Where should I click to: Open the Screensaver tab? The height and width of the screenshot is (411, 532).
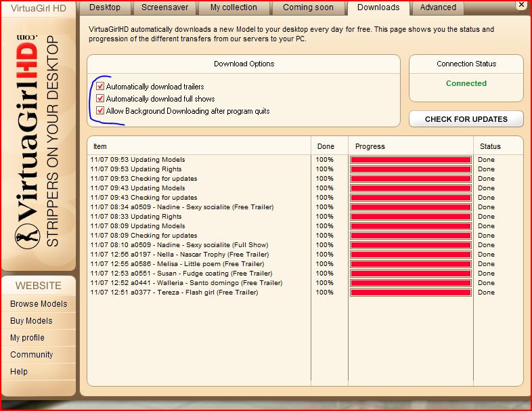pyautogui.click(x=164, y=7)
